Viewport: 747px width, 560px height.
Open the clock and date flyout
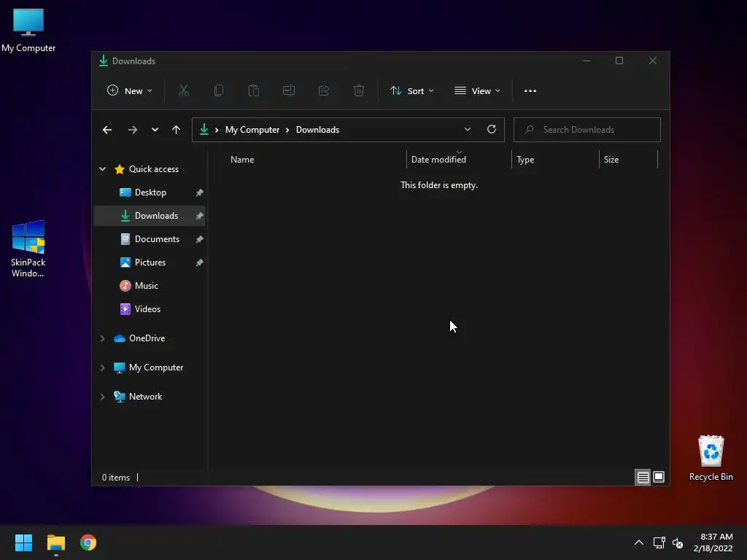pyautogui.click(x=713, y=542)
